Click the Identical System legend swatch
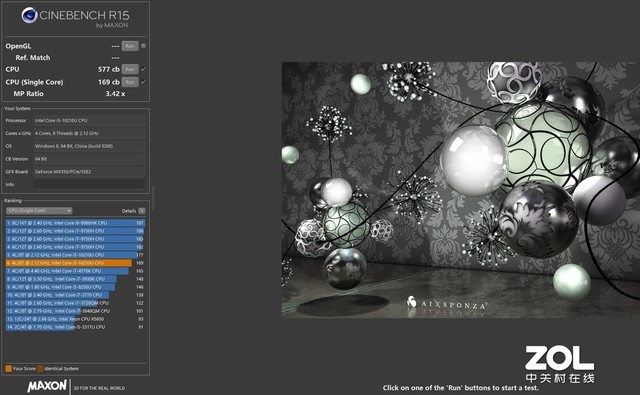The height and width of the screenshot is (395, 640). pyautogui.click(x=40, y=368)
